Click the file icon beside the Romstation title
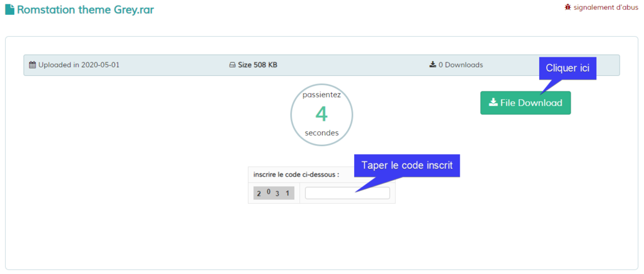The width and height of the screenshot is (644, 274). pyautogui.click(x=10, y=10)
